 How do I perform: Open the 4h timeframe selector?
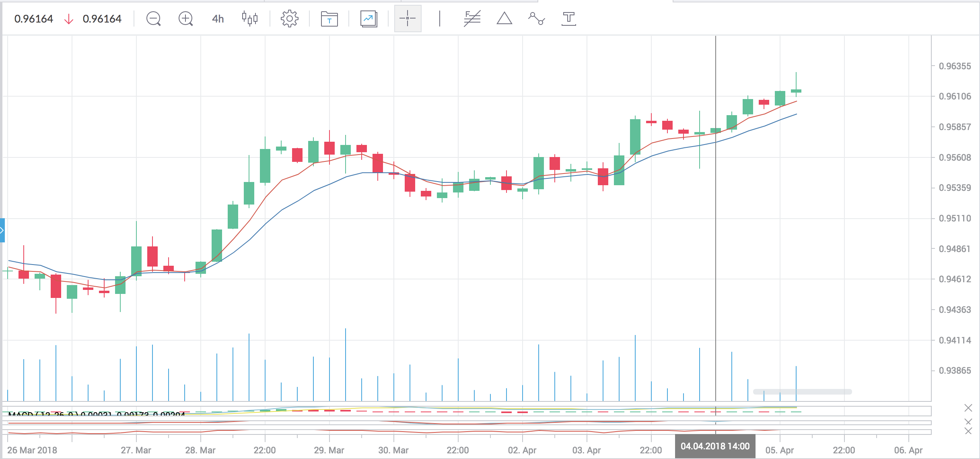click(218, 19)
